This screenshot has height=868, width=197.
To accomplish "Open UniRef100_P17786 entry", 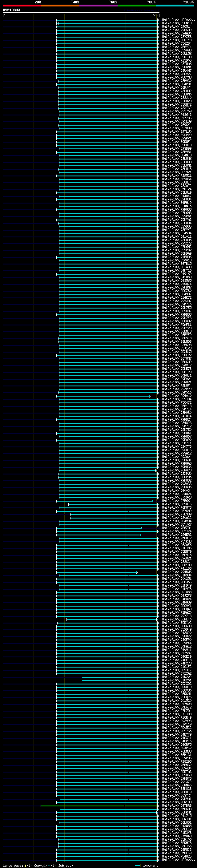I will (176, 118).
